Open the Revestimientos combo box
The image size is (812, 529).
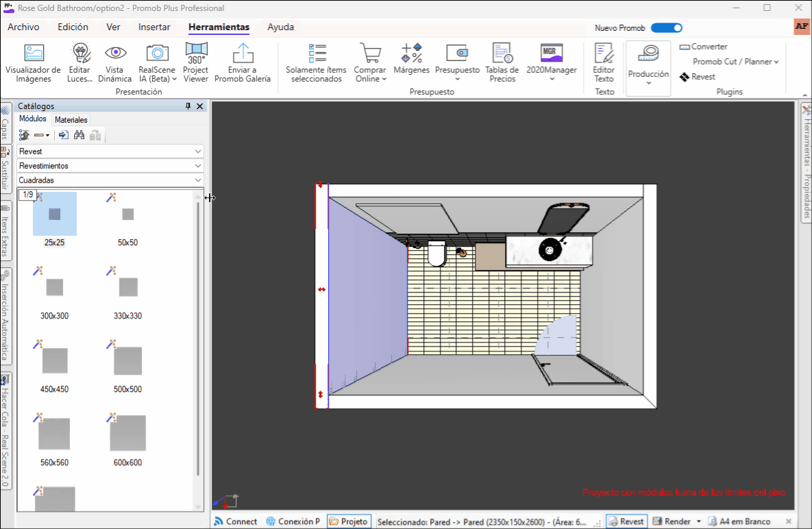pyautogui.click(x=110, y=166)
